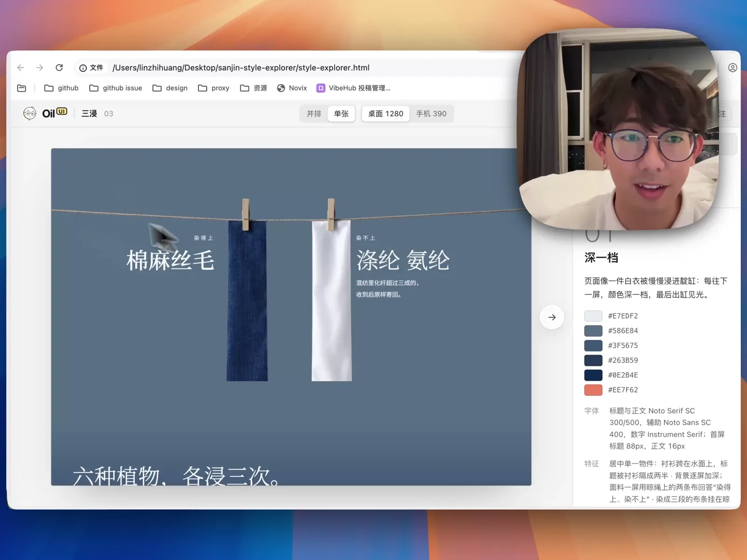Click the #0E2B4E color swatch
The image size is (747, 560).
coord(593,375)
